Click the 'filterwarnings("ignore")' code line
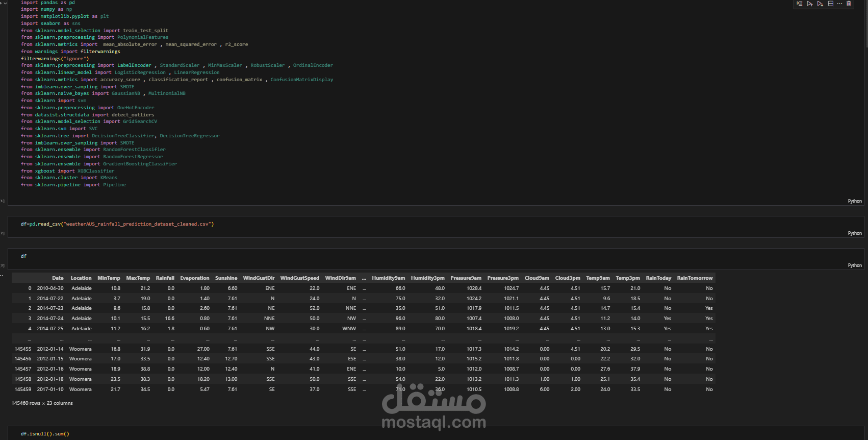Image resolution: width=868 pixels, height=440 pixels. click(55, 59)
